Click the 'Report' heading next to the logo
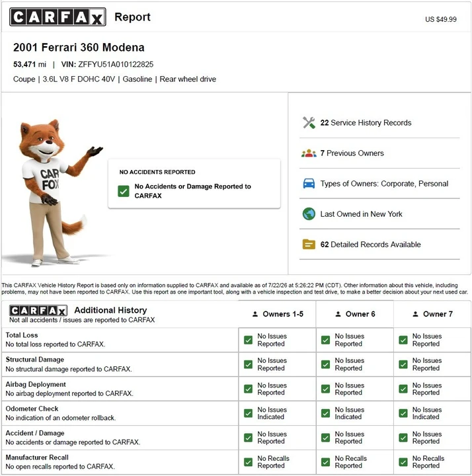This screenshot has height=476, width=472. tap(132, 17)
